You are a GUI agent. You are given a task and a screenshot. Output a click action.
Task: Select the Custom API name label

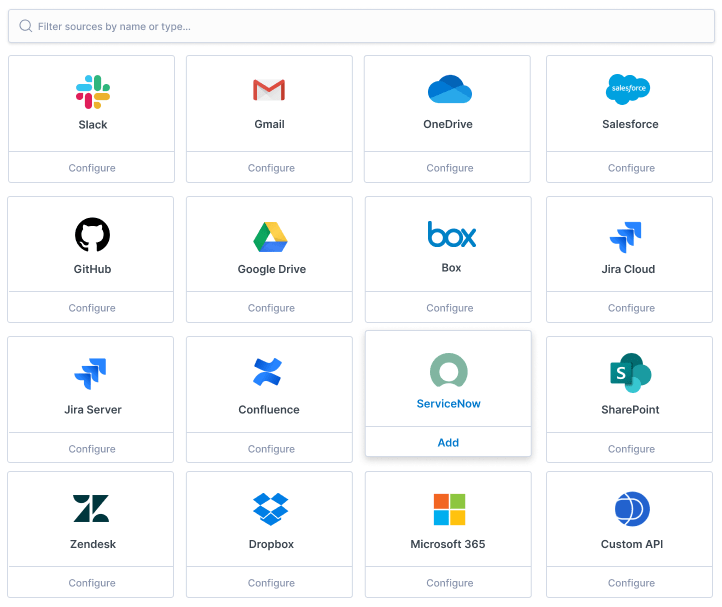[632, 544]
